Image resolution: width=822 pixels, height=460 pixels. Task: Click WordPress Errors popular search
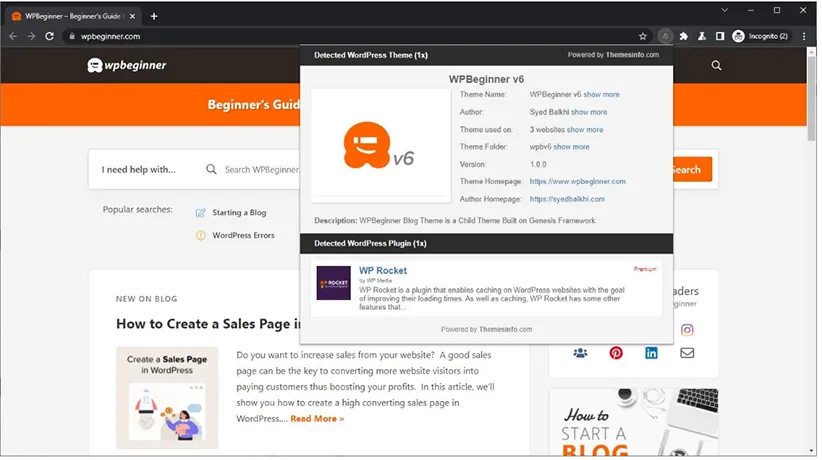coord(243,236)
